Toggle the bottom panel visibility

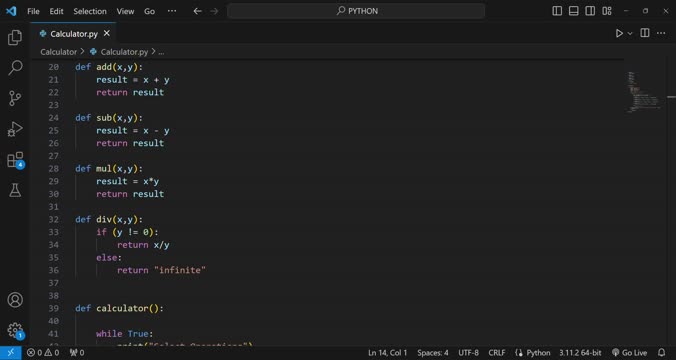[x=573, y=11]
